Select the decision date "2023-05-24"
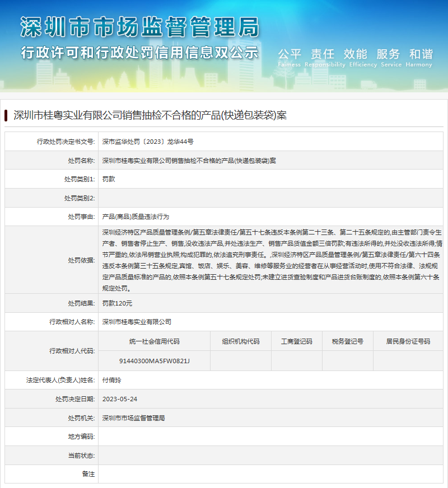The height and width of the screenshot is (488, 448). [x=119, y=400]
